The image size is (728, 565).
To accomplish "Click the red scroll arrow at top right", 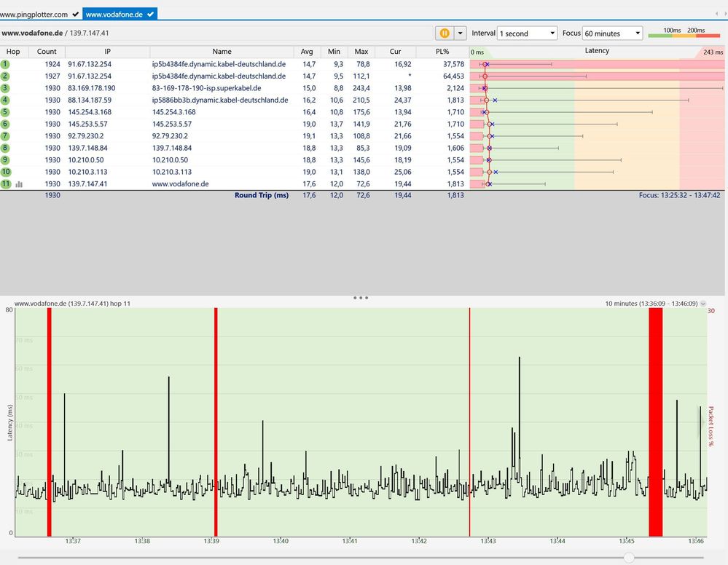I will [716, 14].
